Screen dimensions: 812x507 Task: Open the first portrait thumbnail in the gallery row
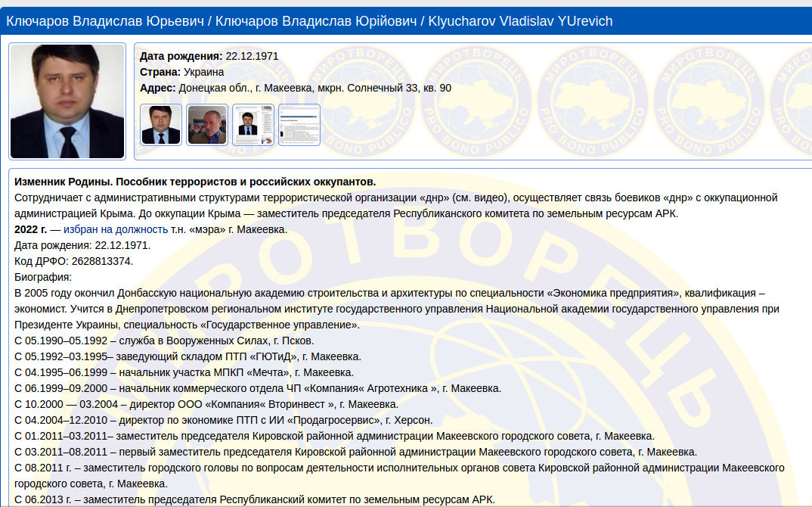point(161,125)
